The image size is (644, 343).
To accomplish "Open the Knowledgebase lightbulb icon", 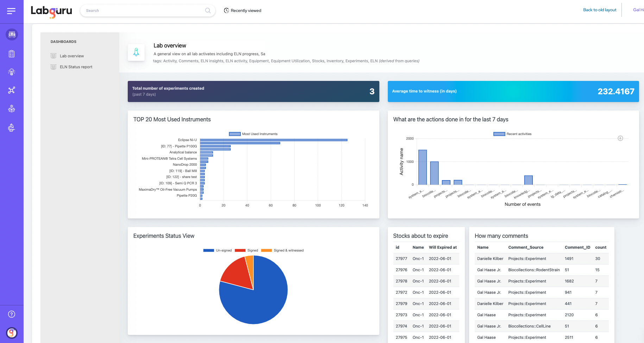I will pos(12,72).
